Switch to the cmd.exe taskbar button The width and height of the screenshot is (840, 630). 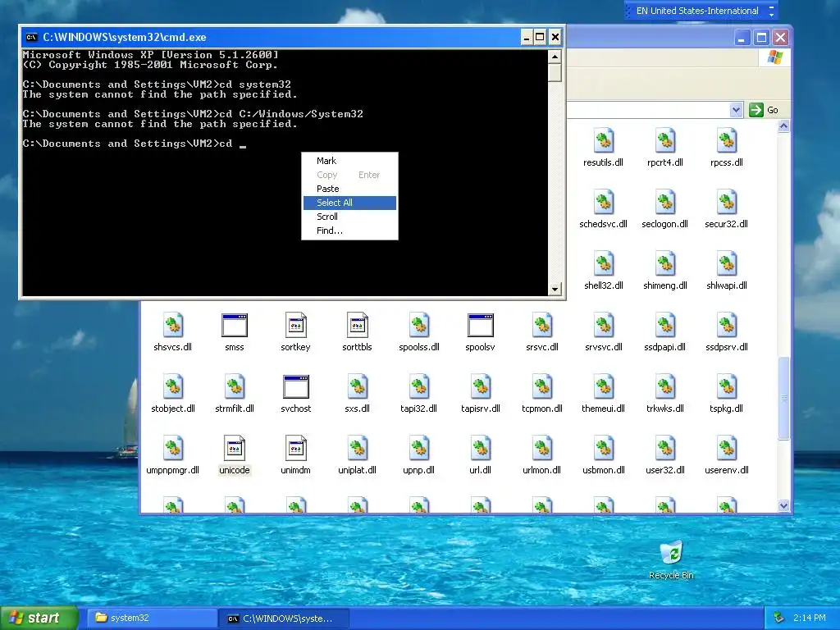284,619
